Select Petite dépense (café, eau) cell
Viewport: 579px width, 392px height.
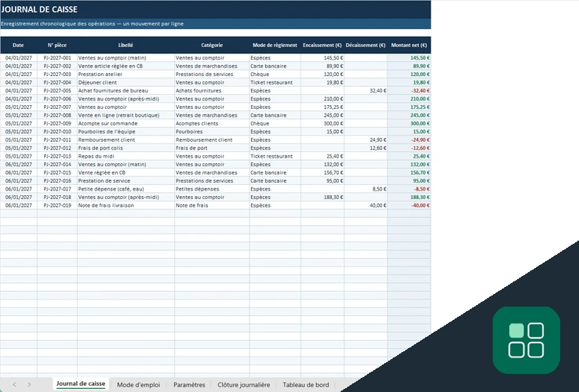[126, 189]
